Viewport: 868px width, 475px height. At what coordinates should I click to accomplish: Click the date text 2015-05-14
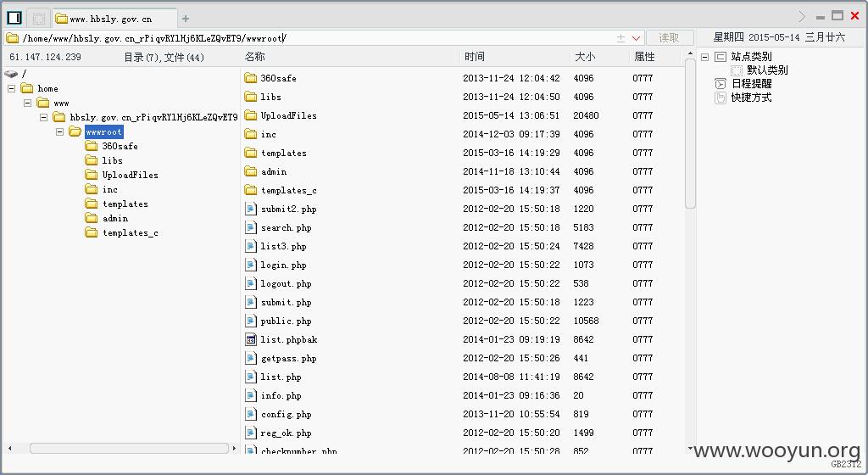(x=774, y=37)
